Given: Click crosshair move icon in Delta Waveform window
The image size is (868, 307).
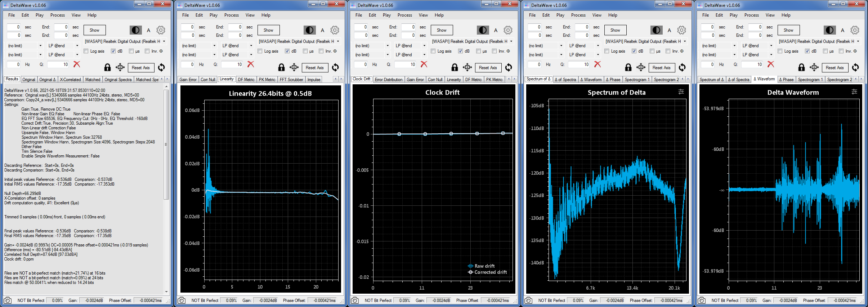Looking at the screenshot, I should click(814, 67).
